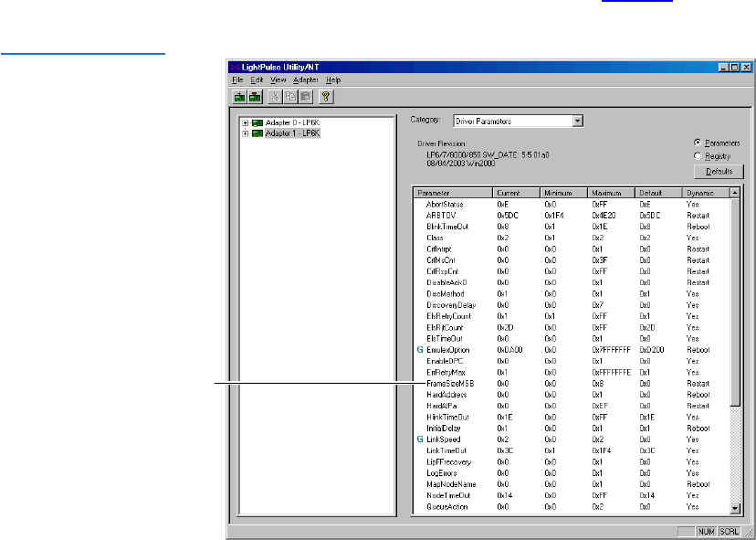The height and width of the screenshot is (540, 756).
Task: Select the ElsRetryCount parameter
Action: point(449,316)
